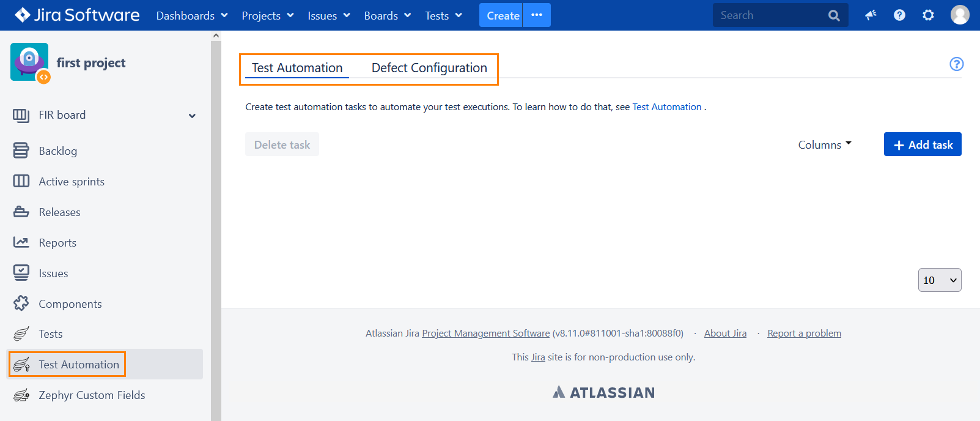Expand the FIR board chevron

(192, 116)
